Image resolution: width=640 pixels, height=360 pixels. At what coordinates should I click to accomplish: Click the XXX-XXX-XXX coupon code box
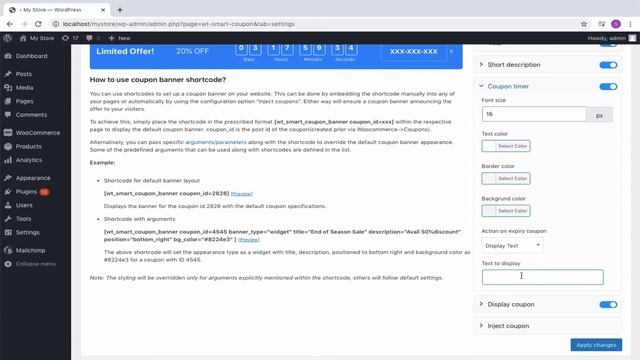413,51
